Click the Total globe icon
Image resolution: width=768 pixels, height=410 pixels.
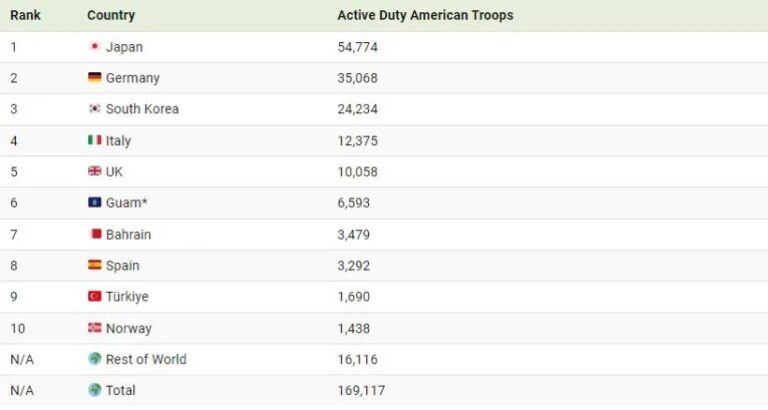tap(95, 390)
